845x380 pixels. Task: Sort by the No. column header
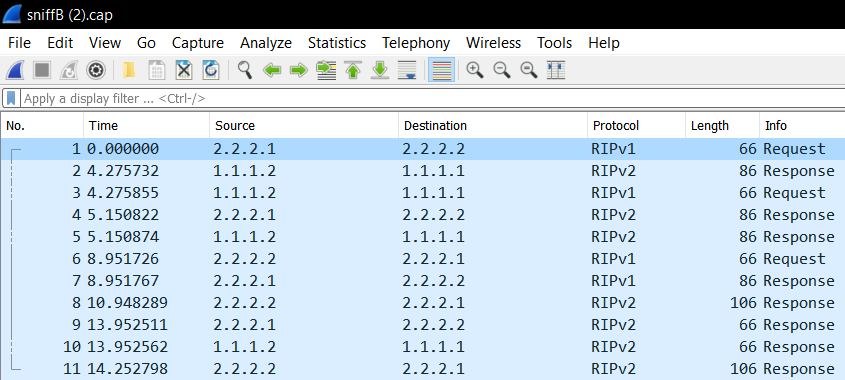pos(42,126)
